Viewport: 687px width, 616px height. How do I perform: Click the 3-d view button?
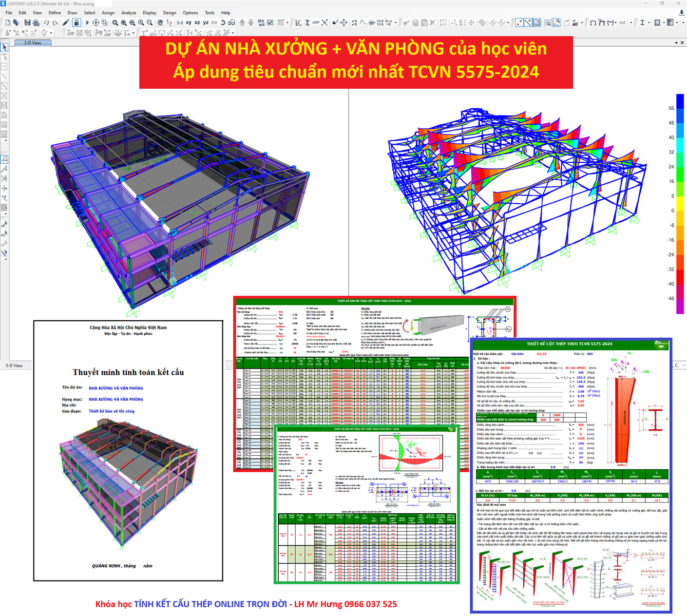tap(179, 23)
